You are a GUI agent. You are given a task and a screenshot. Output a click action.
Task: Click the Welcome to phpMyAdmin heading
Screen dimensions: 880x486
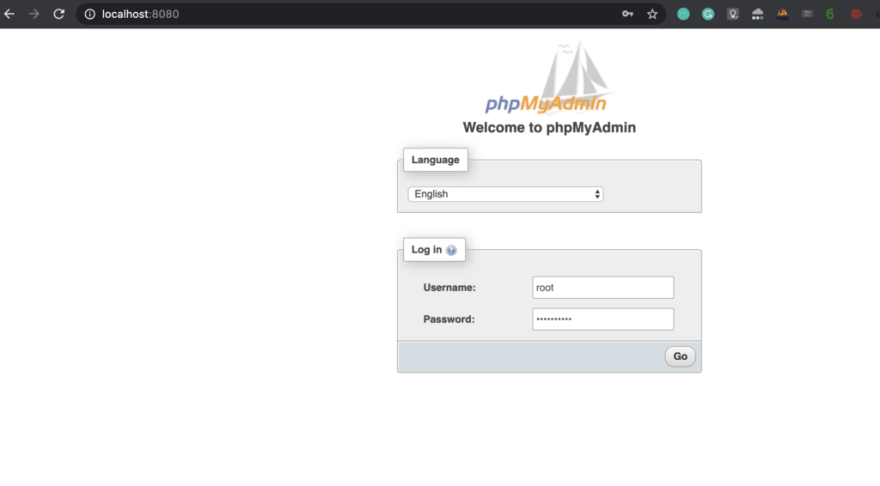click(549, 127)
